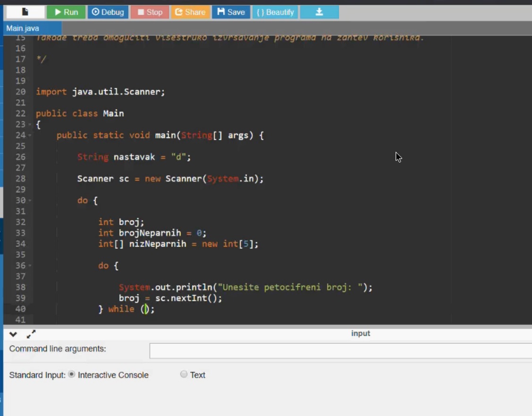
Task: Fold the outer do block at line 30
Action: point(30,201)
